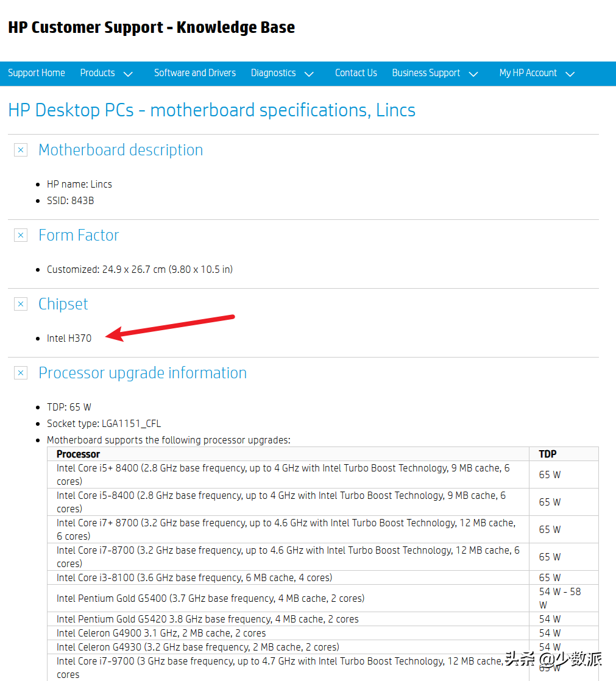Click the Contact Us link
616x681 pixels.
(356, 73)
